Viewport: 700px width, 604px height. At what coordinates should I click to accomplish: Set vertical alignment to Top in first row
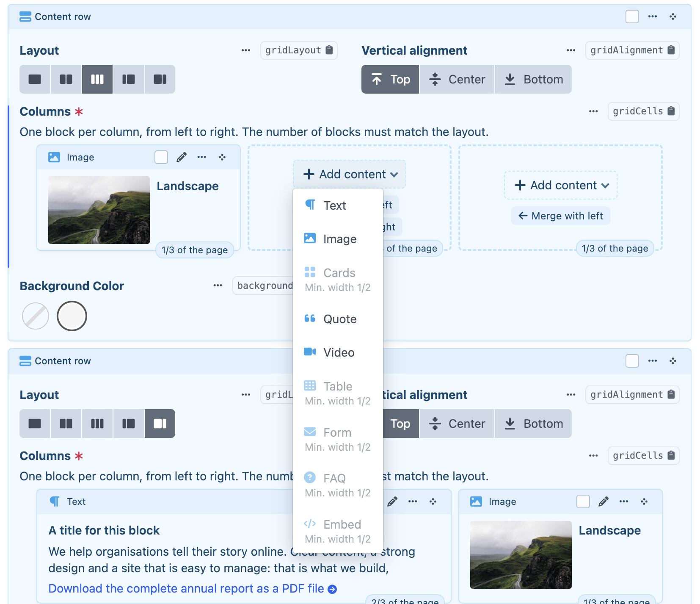pos(390,79)
